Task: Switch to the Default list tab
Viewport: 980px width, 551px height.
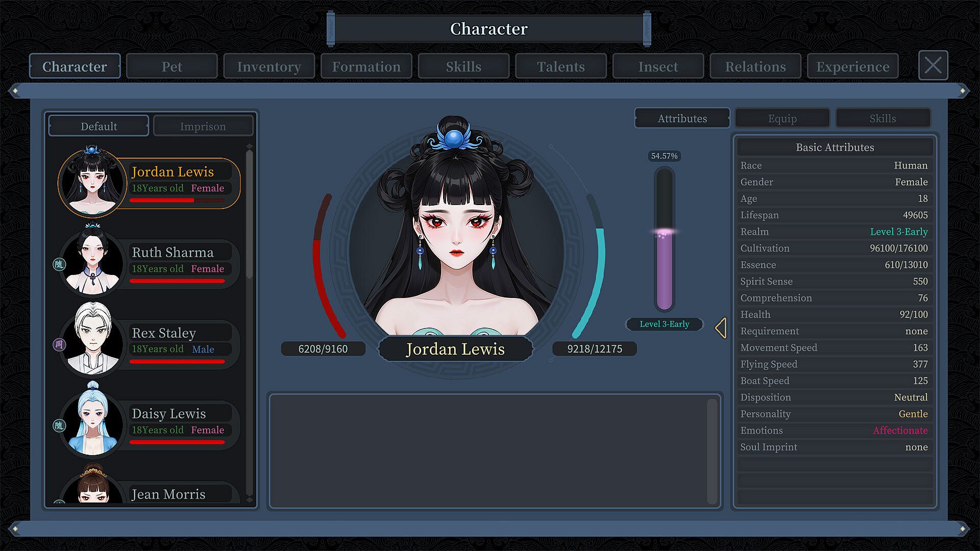Action: pos(99,126)
